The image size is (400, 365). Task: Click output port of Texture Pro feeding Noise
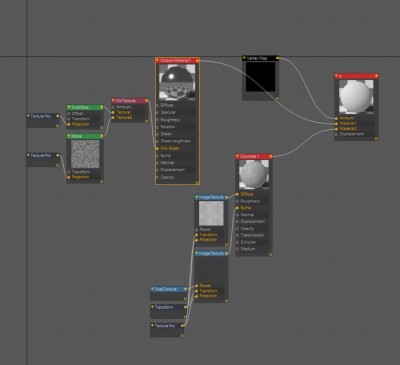pyautogui.click(x=58, y=155)
